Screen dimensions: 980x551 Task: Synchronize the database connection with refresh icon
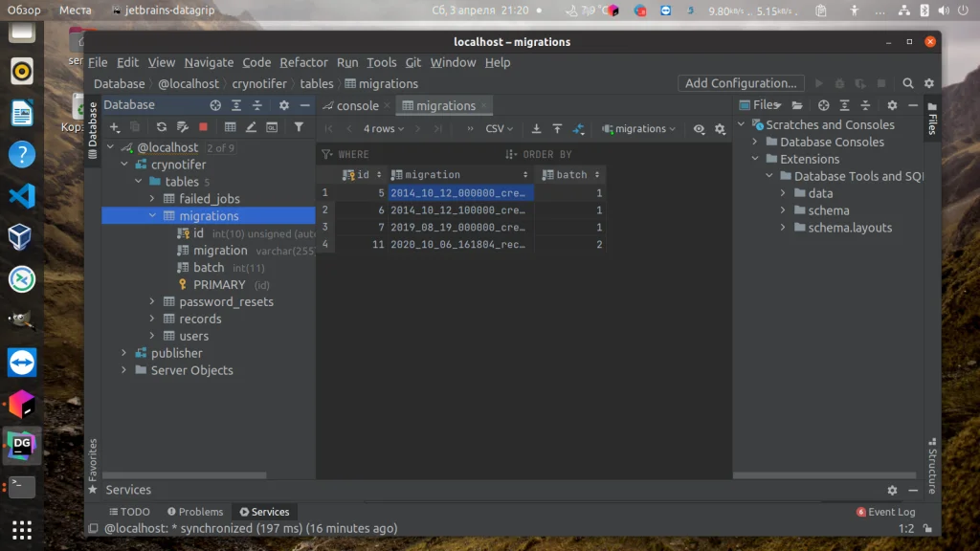click(x=162, y=125)
